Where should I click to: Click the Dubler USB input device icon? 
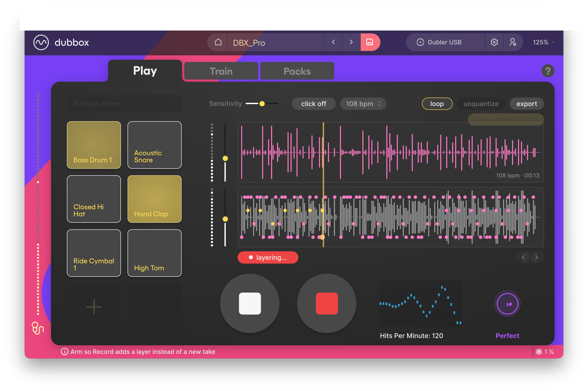tap(420, 42)
